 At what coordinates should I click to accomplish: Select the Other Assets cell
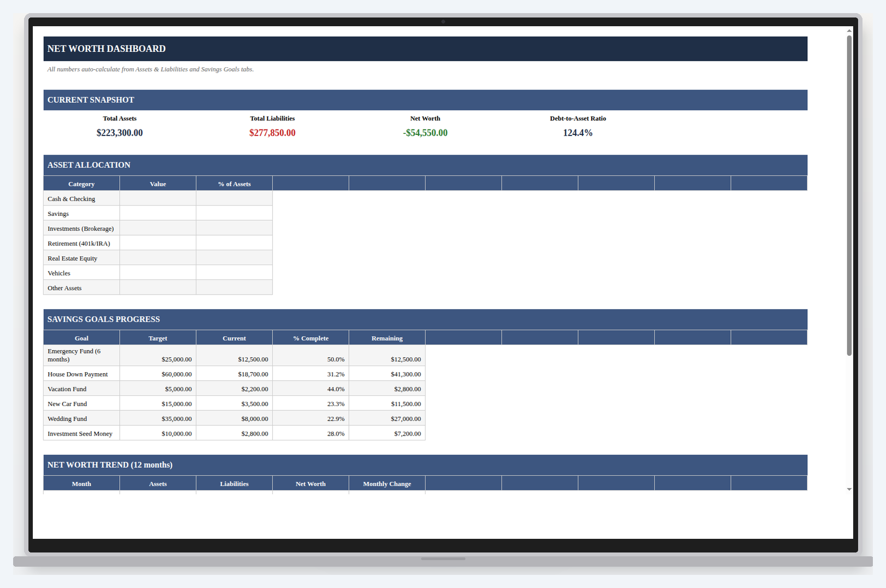tap(81, 287)
